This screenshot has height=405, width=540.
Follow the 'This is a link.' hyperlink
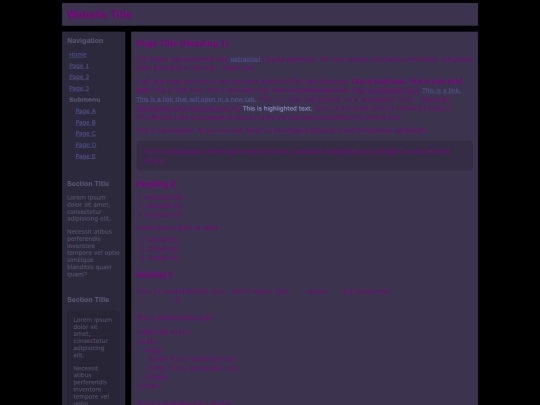click(441, 91)
